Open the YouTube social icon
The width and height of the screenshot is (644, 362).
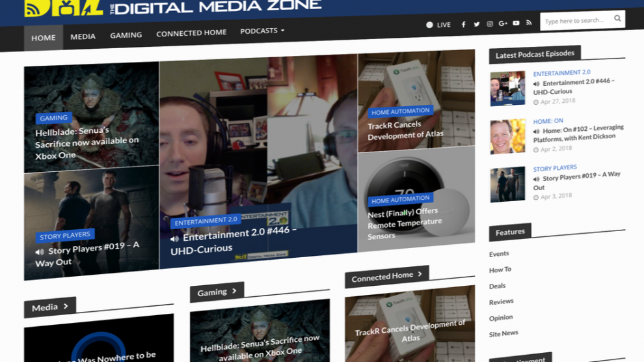pos(516,23)
